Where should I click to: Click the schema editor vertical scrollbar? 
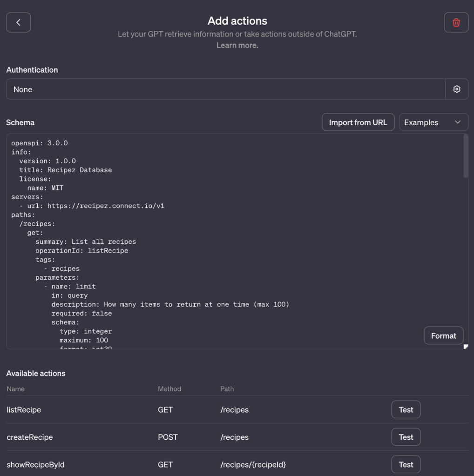pos(466,156)
